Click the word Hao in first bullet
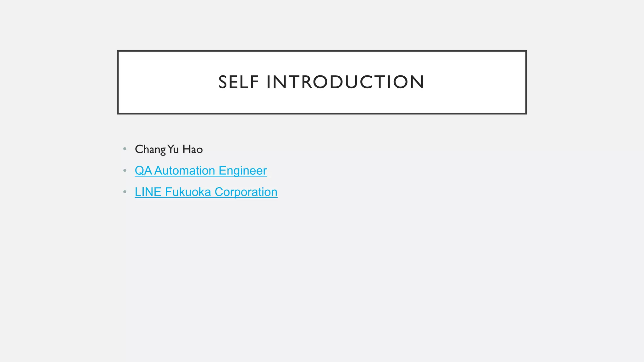 (x=192, y=149)
